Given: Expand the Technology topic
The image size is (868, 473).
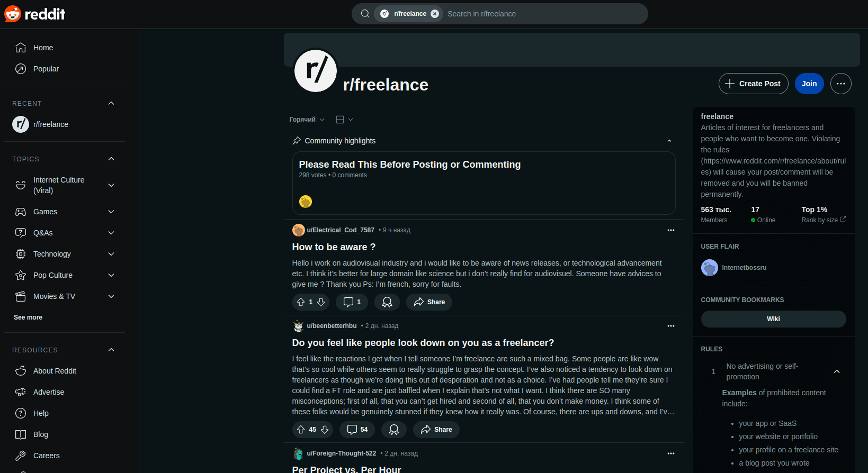Looking at the screenshot, I should coord(111,254).
